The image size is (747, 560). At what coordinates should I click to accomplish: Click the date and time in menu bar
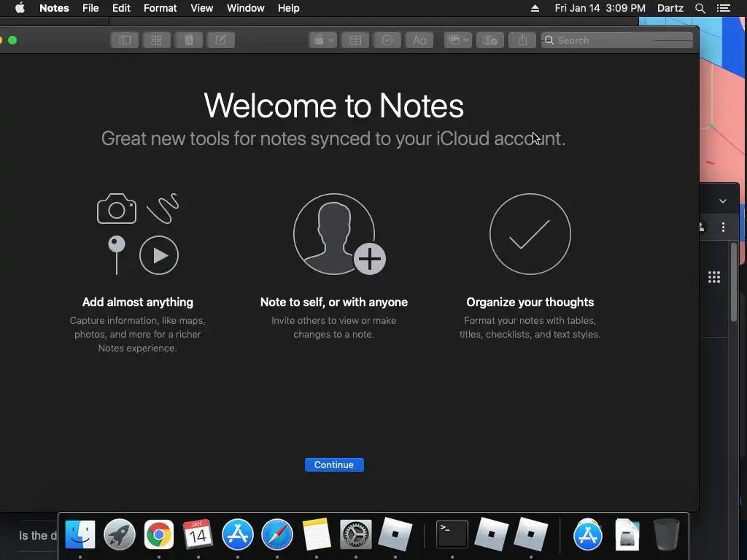click(x=600, y=8)
